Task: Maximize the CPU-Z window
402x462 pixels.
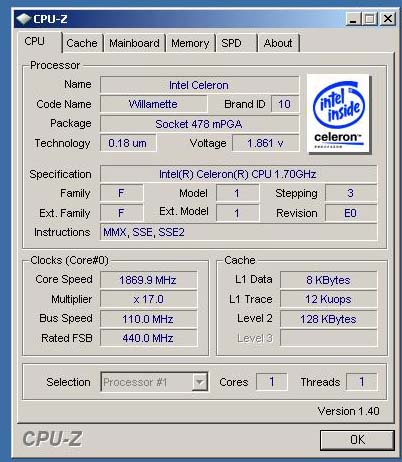Action: pos(370,19)
